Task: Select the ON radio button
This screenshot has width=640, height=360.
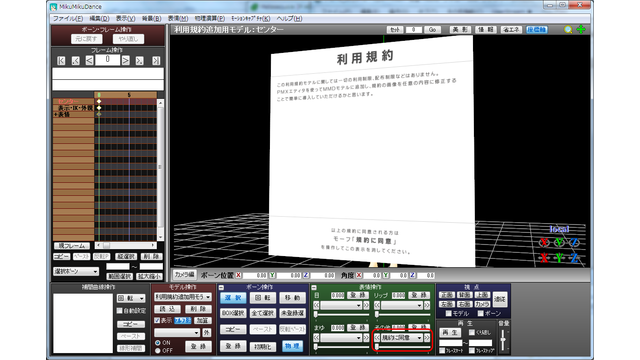Action: (x=158, y=343)
